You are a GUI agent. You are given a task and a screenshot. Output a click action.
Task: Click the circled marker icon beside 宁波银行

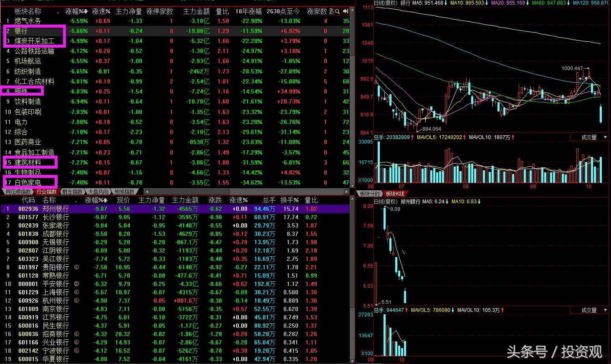(x=76, y=351)
